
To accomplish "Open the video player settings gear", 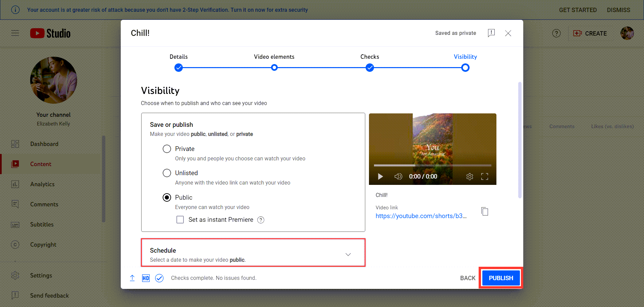I will pyautogui.click(x=470, y=176).
